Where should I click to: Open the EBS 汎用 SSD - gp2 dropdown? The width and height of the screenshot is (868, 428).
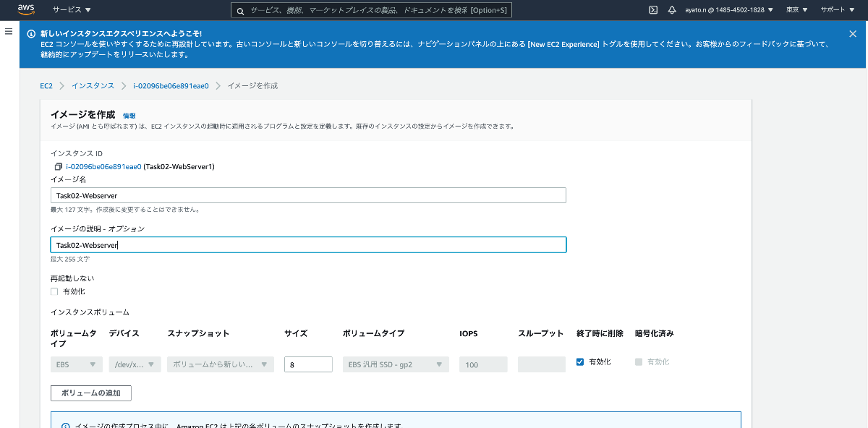pyautogui.click(x=396, y=364)
